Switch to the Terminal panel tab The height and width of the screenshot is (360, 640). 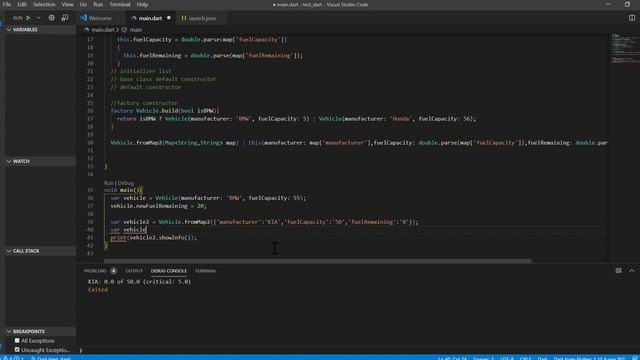pyautogui.click(x=205, y=271)
